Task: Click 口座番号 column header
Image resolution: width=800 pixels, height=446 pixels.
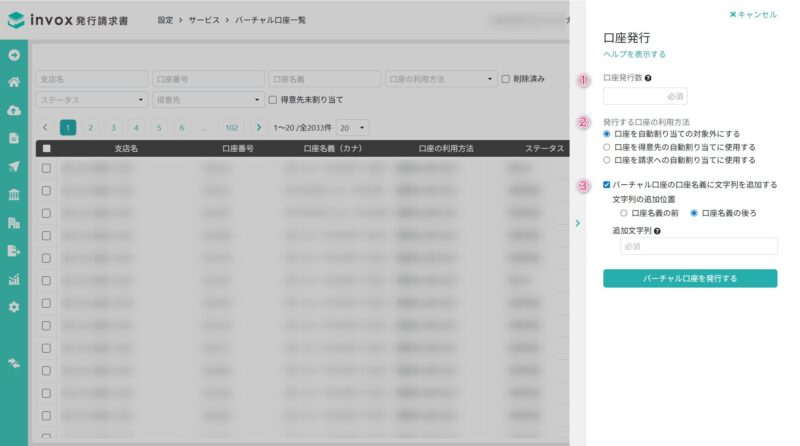Action: pos(238,148)
